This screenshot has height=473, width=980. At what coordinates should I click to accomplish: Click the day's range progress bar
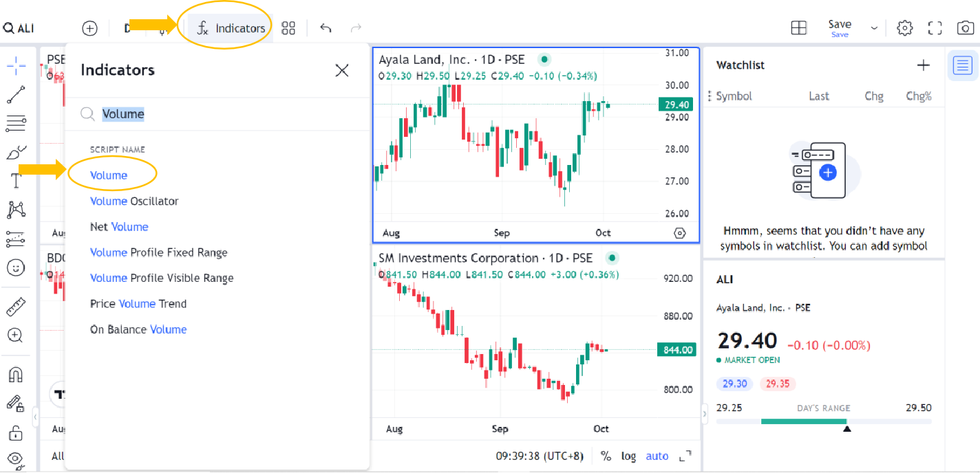[x=824, y=421]
